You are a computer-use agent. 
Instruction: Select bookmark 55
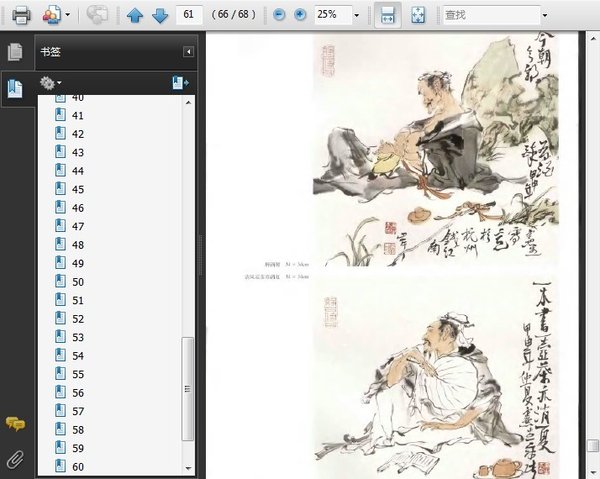pyautogui.click(x=78, y=374)
